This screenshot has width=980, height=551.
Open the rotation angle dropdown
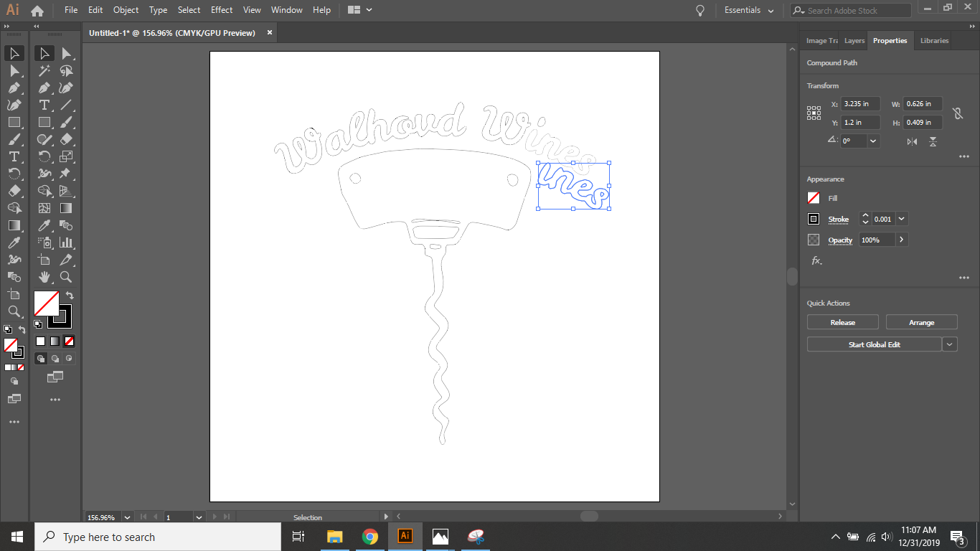coord(872,140)
